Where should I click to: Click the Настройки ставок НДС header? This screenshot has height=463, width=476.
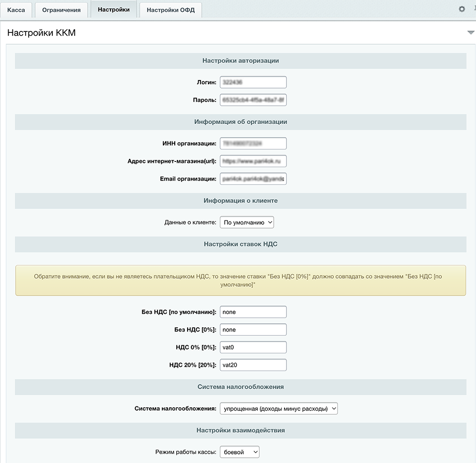(241, 244)
